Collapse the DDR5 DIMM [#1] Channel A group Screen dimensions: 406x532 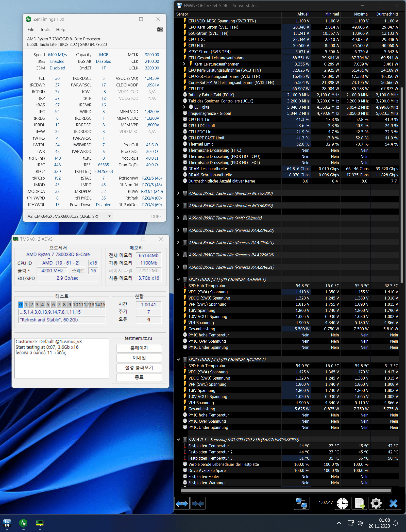(x=178, y=280)
